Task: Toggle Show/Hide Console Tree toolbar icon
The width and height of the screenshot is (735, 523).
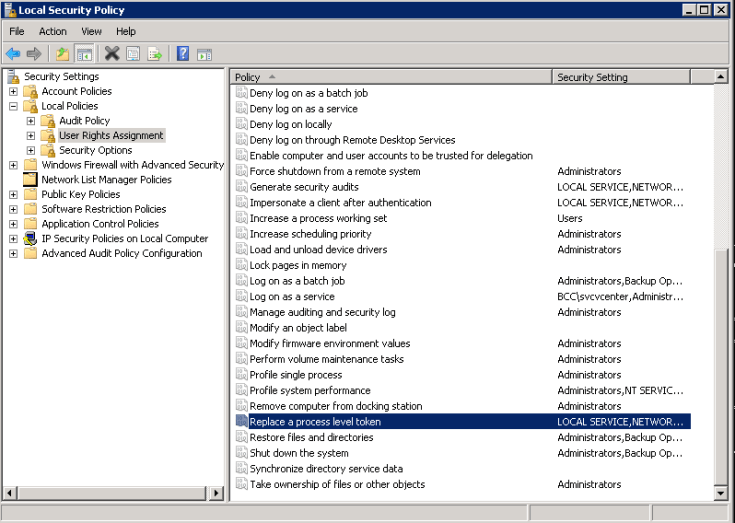Action: [x=84, y=54]
